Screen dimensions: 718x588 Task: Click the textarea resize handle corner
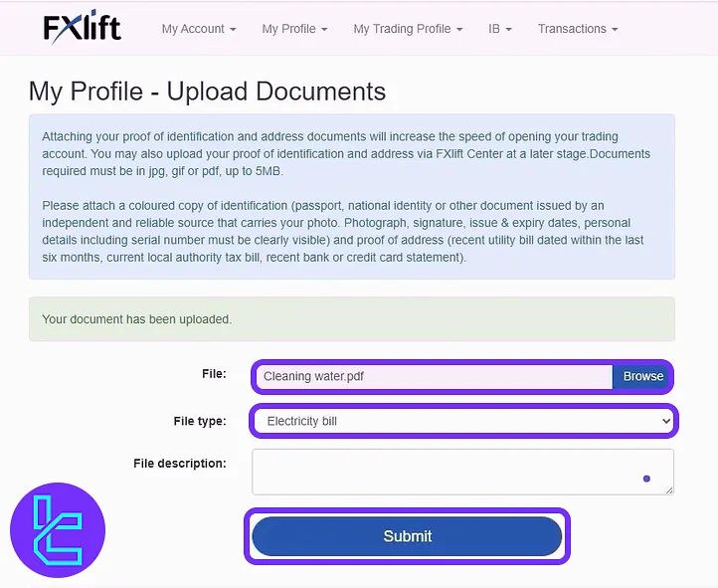pos(669,490)
